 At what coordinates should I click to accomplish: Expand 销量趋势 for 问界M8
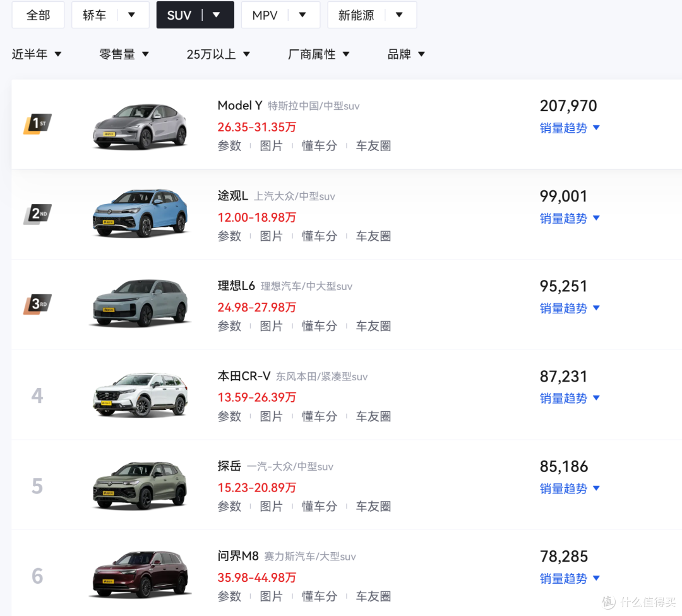click(x=570, y=579)
